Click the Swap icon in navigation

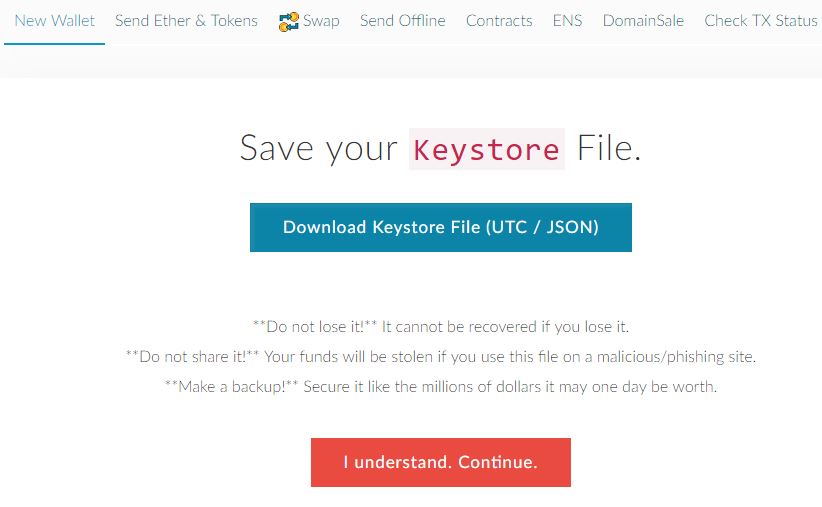pyautogui.click(x=289, y=21)
